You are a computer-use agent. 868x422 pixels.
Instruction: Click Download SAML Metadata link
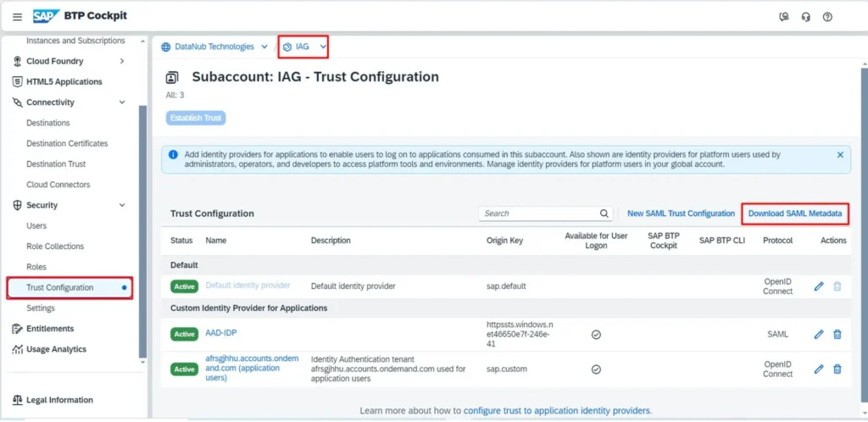[x=794, y=214]
